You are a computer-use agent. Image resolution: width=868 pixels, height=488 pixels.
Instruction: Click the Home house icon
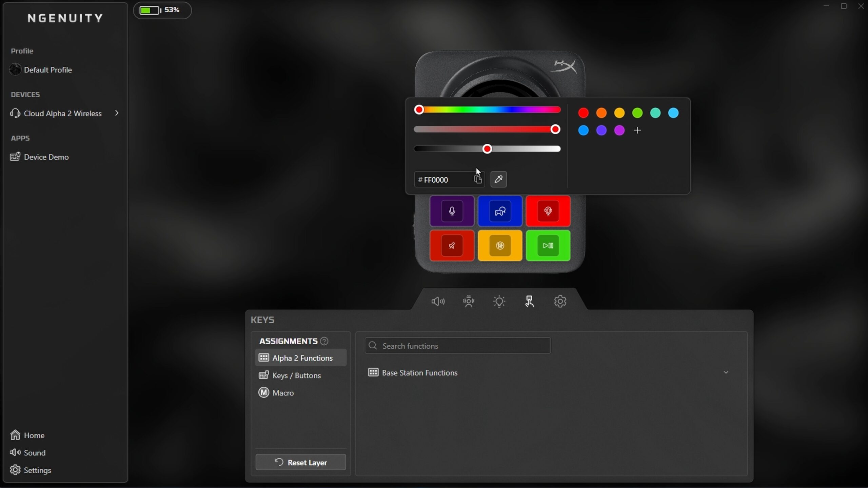pos(15,435)
